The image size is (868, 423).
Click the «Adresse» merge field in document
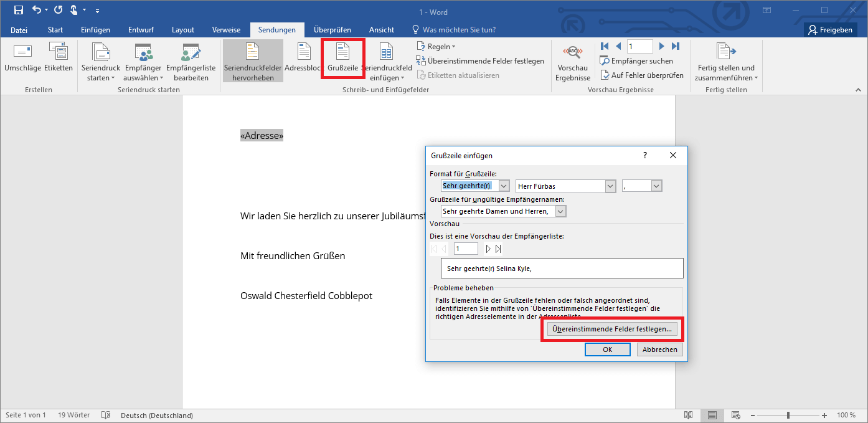pos(262,135)
